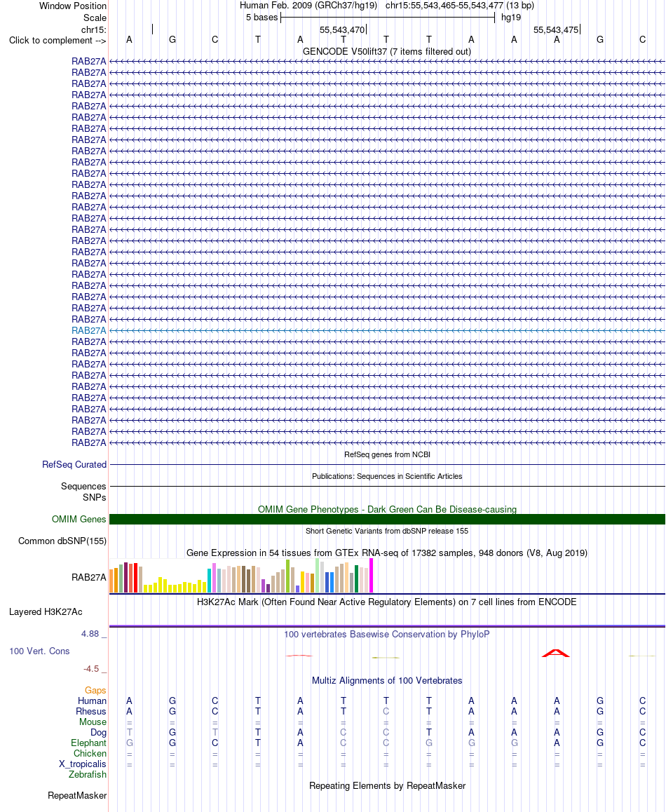Select the 'Rhesus' alignment row label
666x812 pixels.
tap(91, 711)
